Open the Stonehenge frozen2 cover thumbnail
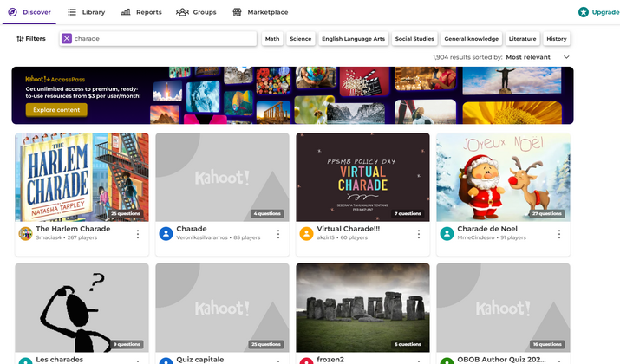 [x=362, y=308]
